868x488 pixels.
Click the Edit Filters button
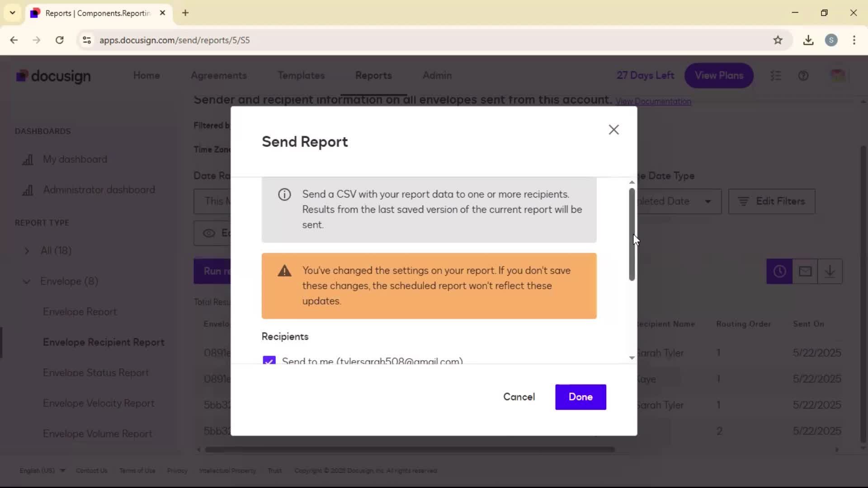point(772,202)
